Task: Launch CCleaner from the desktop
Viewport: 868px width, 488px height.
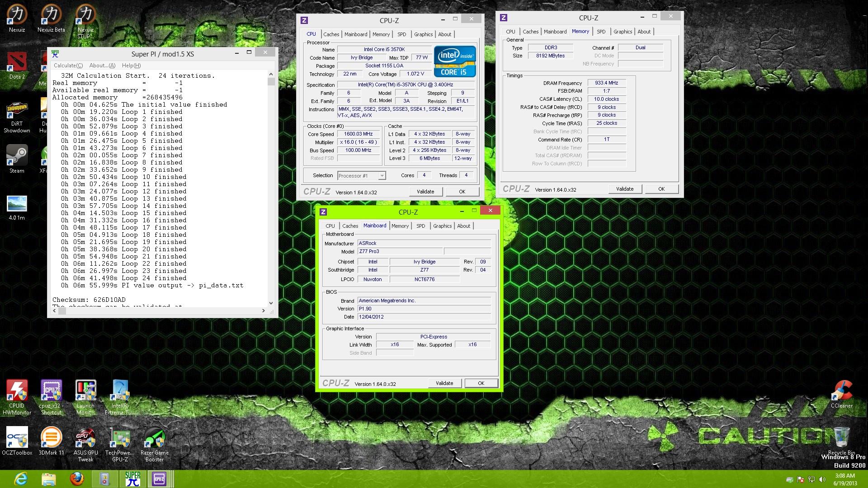Action: 842,394
